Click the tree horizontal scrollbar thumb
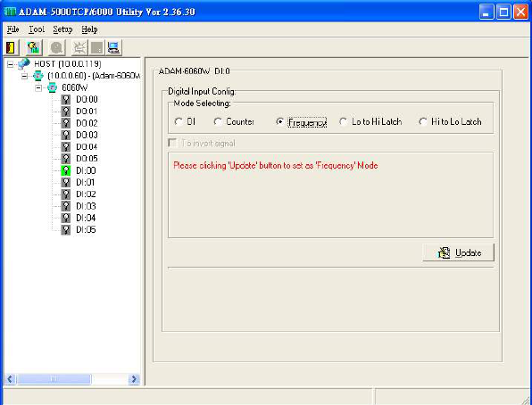Viewport: 532px width, 405px height. coord(54,379)
